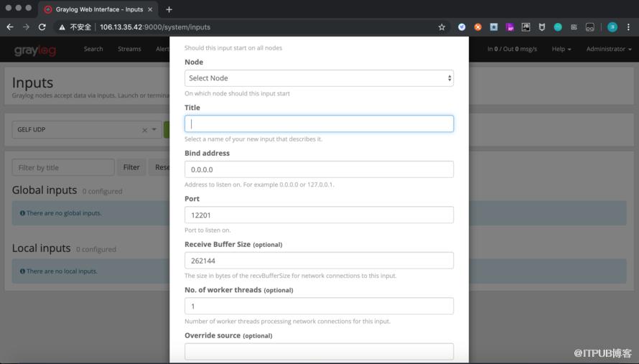Select the Graylog Web Interface - Inputs tab
639x364 pixels.
pos(99,9)
